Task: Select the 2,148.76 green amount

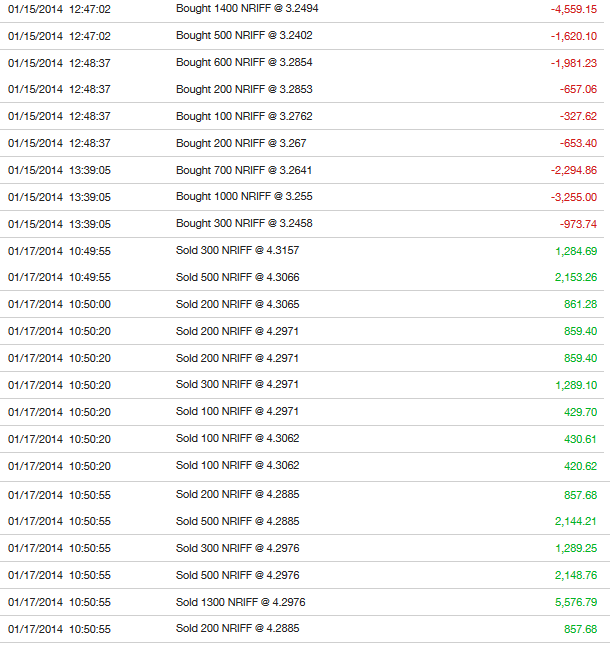Action: 576,575
